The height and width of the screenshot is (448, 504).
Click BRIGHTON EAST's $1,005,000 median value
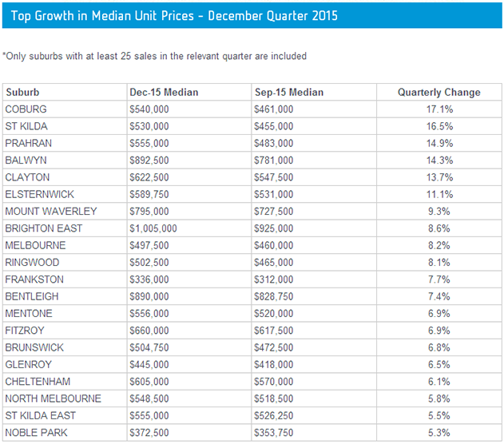pyautogui.click(x=153, y=228)
